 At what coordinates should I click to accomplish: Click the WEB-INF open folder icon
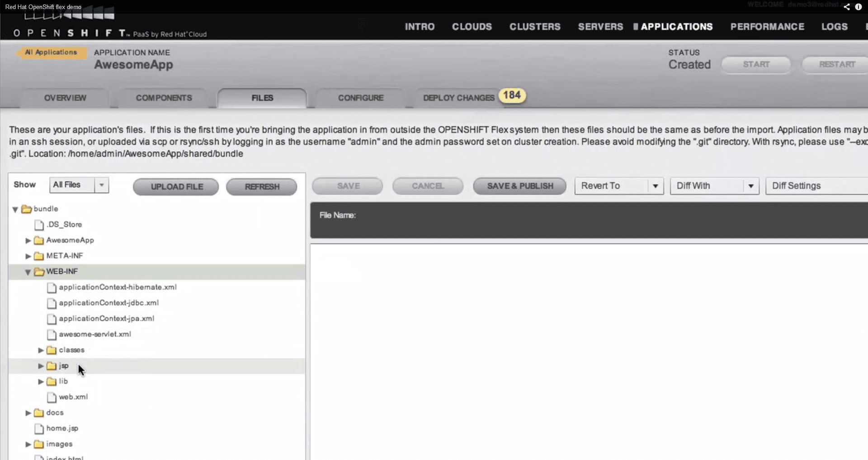[x=39, y=271]
